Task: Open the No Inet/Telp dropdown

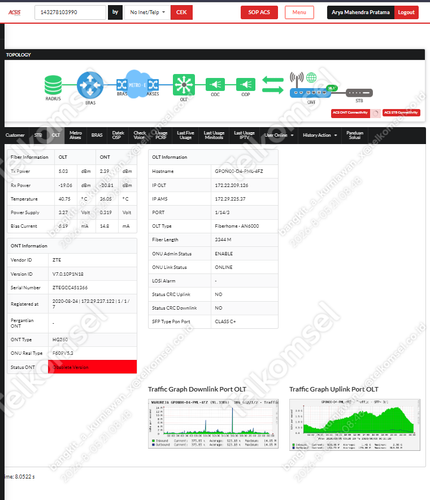Action: [147, 12]
